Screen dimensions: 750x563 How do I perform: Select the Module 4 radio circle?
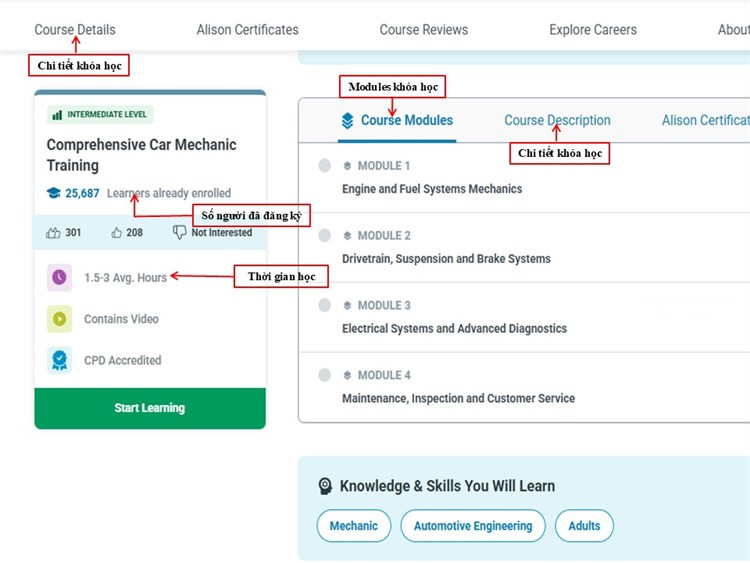click(324, 375)
